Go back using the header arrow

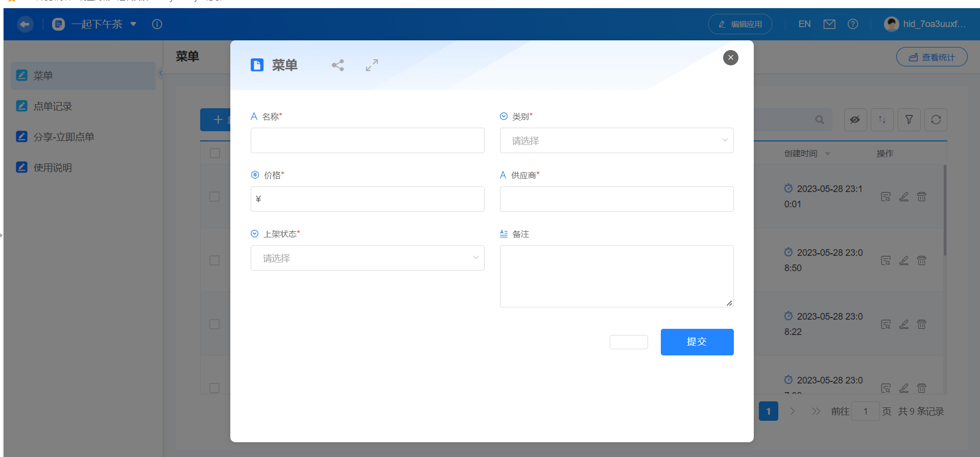pos(25,24)
